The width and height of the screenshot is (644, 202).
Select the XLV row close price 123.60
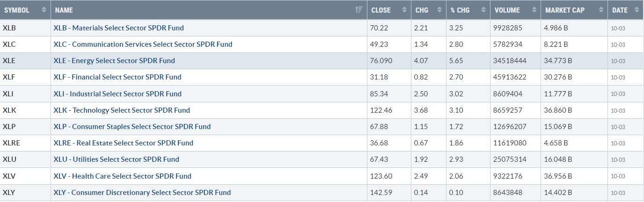coord(382,176)
